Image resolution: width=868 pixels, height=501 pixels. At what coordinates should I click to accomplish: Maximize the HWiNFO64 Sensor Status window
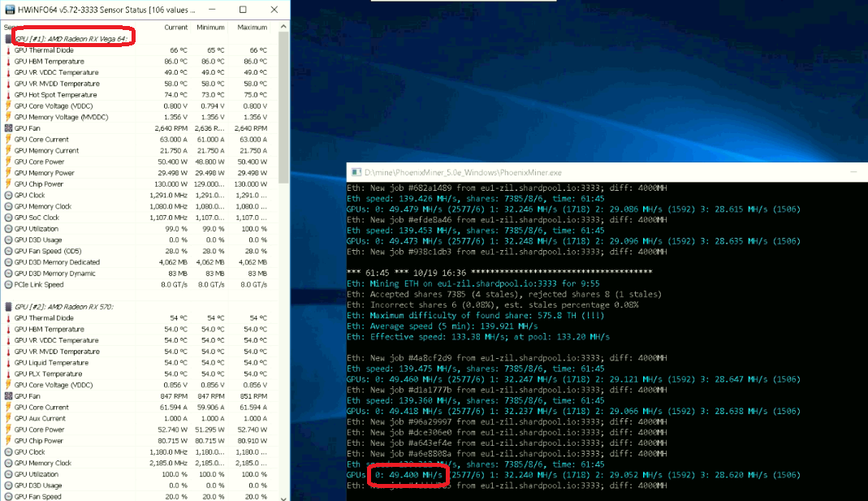click(x=243, y=10)
